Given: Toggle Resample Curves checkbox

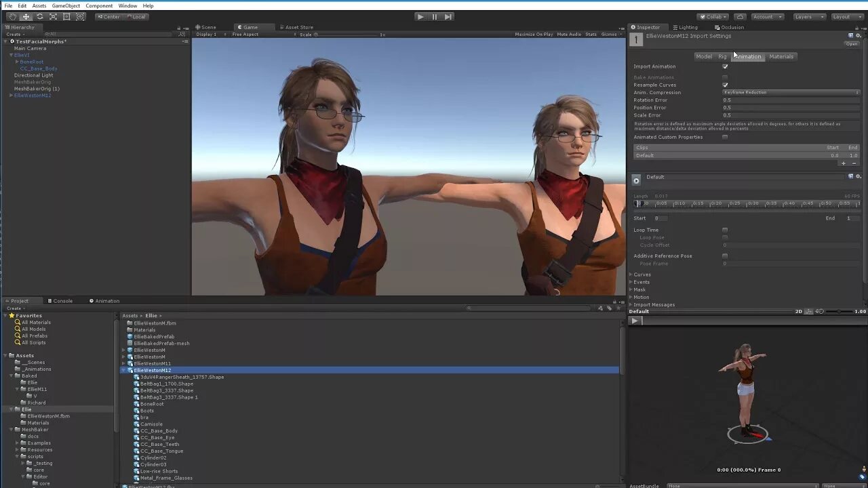Looking at the screenshot, I should (x=725, y=85).
